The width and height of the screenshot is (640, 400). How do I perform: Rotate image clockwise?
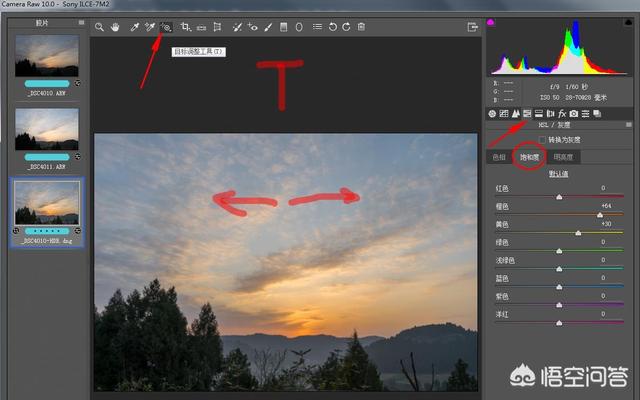click(347, 27)
